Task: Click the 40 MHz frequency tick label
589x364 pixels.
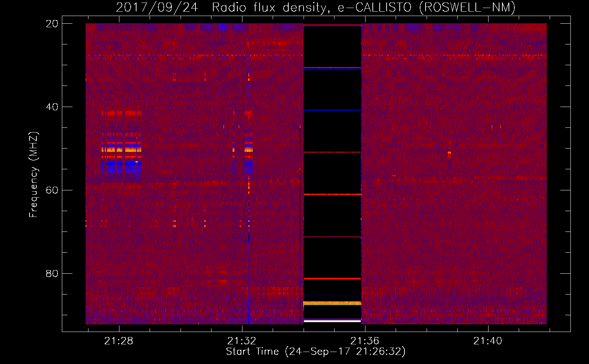Action: [x=52, y=107]
